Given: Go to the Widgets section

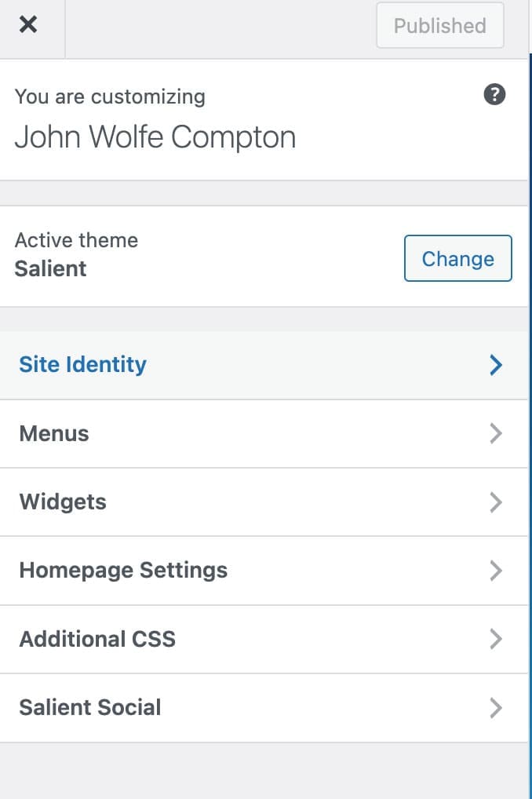Looking at the screenshot, I should [63, 502].
